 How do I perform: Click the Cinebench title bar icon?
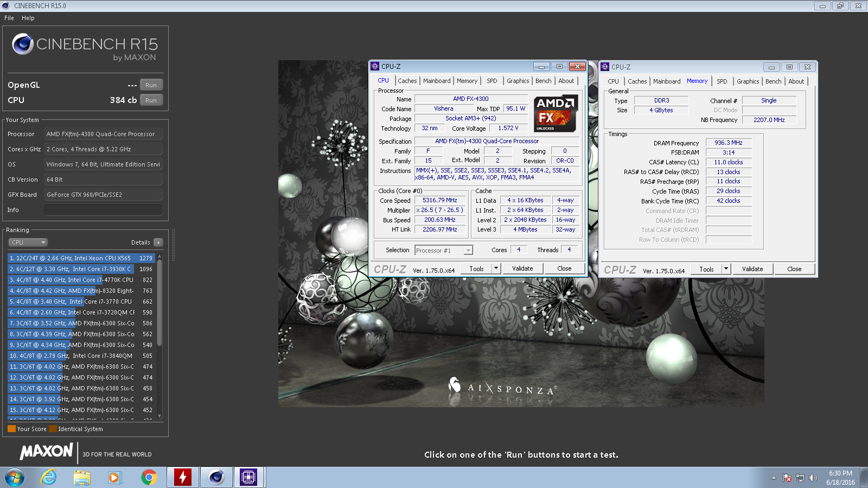(6, 5)
